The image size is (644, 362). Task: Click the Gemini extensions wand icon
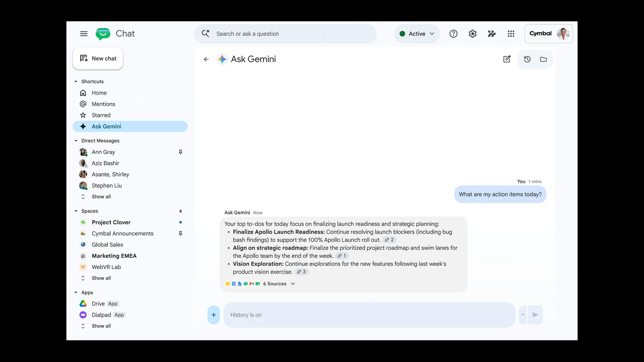click(x=492, y=34)
